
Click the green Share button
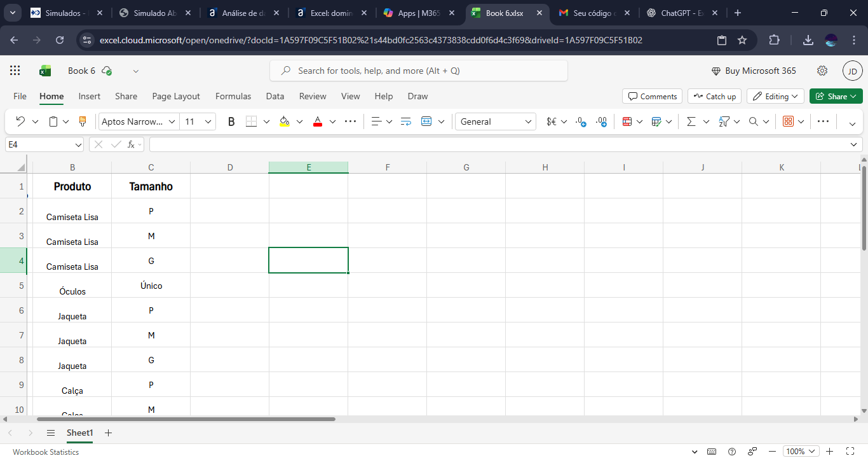[x=836, y=96]
